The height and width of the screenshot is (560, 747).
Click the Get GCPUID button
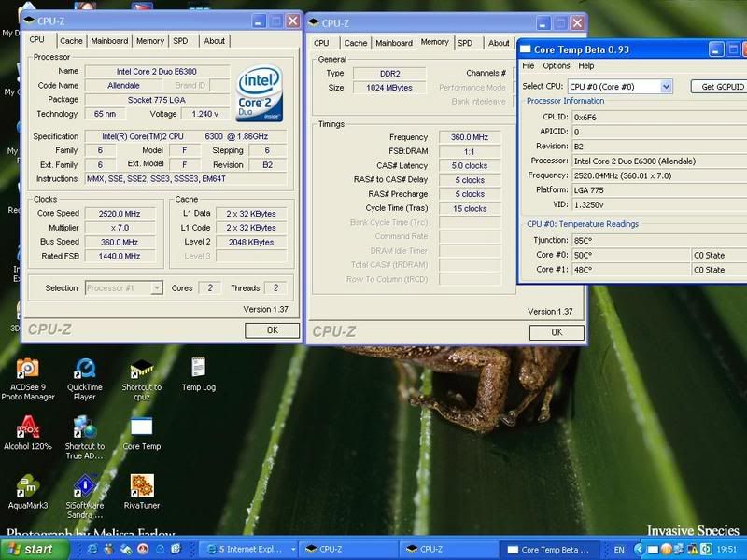pos(719,87)
